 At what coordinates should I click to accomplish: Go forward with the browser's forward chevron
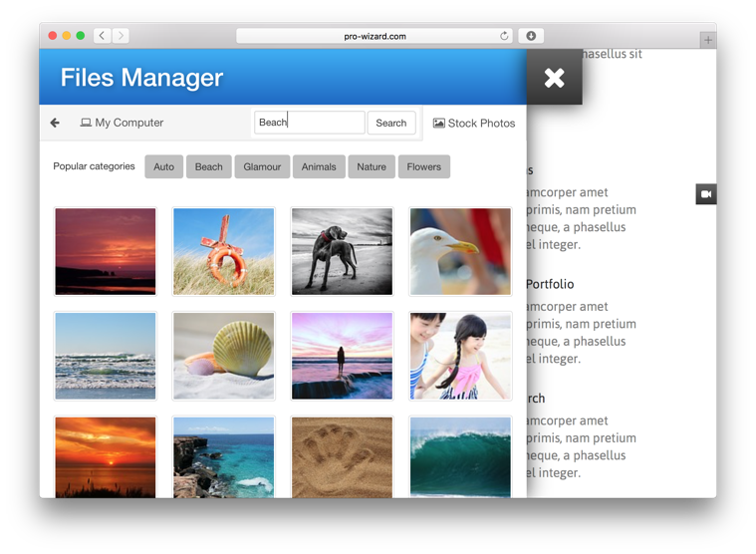point(121,36)
